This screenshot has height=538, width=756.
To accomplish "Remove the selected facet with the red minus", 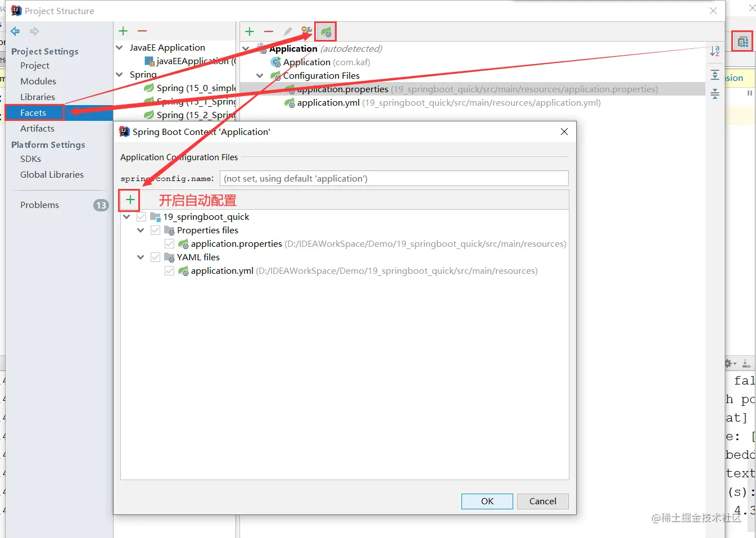I will [142, 31].
